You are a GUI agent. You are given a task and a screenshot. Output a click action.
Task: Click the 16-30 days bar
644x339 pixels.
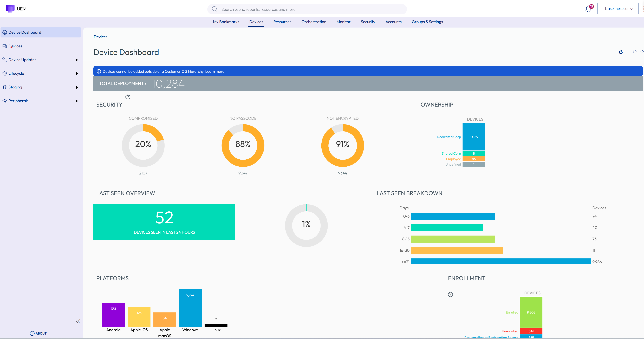click(x=457, y=251)
